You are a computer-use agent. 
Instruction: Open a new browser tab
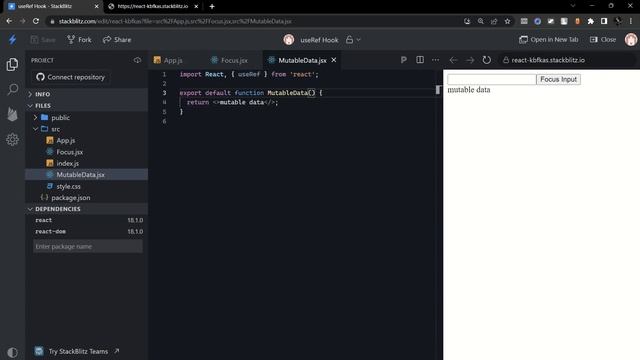click(x=212, y=6)
